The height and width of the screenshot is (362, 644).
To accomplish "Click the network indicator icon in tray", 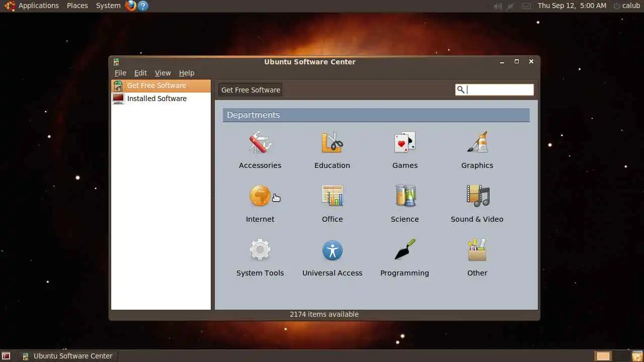I will click(x=511, y=6).
